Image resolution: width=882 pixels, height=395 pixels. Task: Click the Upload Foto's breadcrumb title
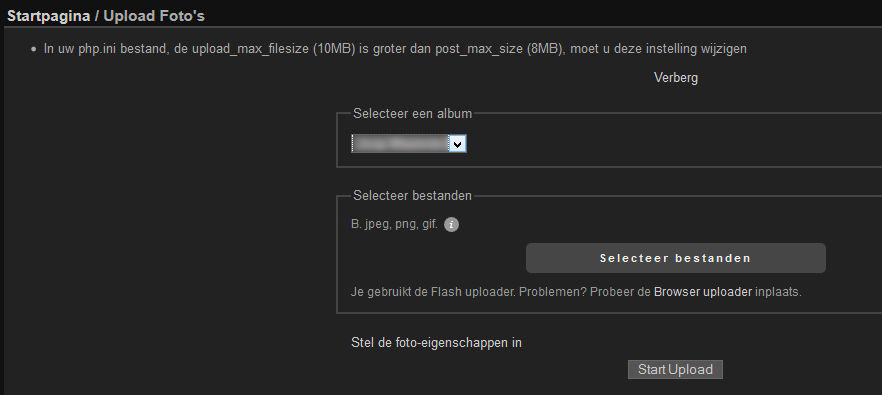point(154,16)
